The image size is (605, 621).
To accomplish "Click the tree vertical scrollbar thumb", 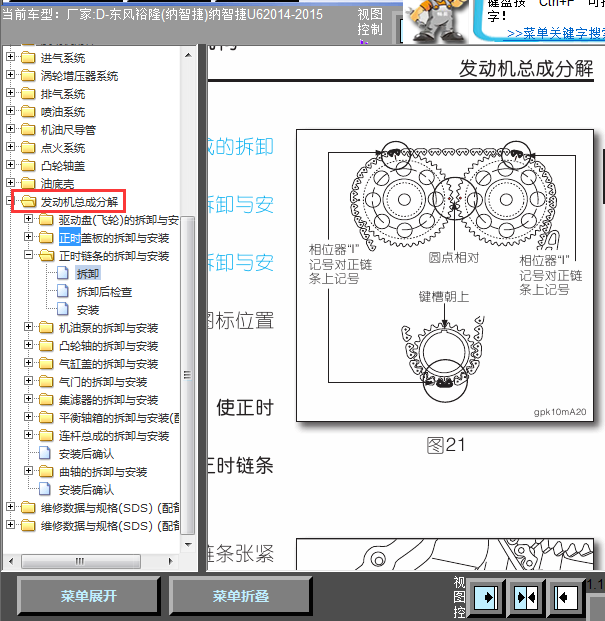I will click(x=188, y=375).
